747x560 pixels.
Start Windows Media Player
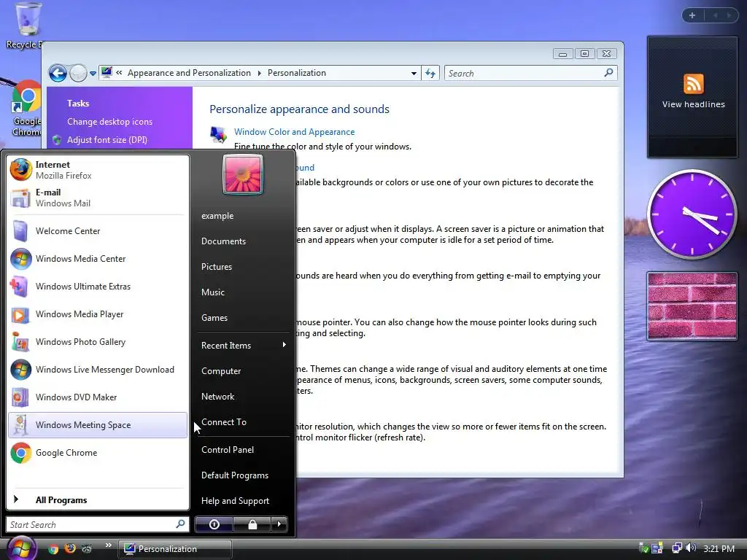click(x=98, y=314)
